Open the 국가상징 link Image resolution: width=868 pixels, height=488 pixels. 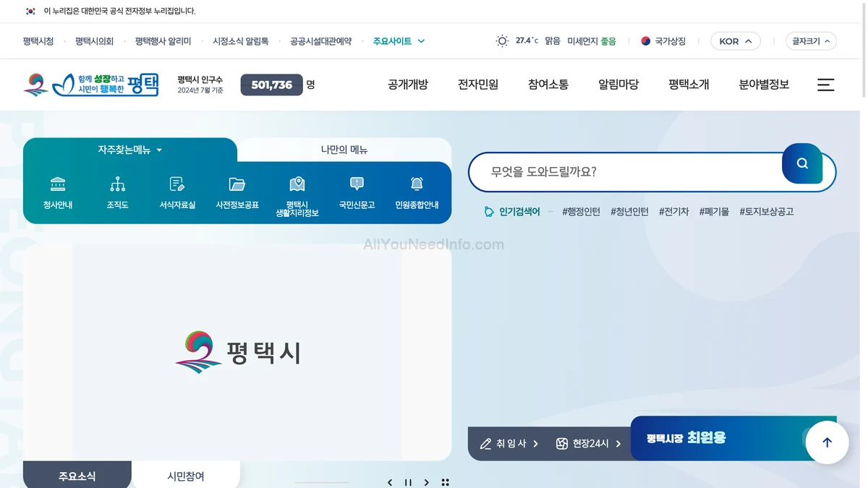[663, 41]
